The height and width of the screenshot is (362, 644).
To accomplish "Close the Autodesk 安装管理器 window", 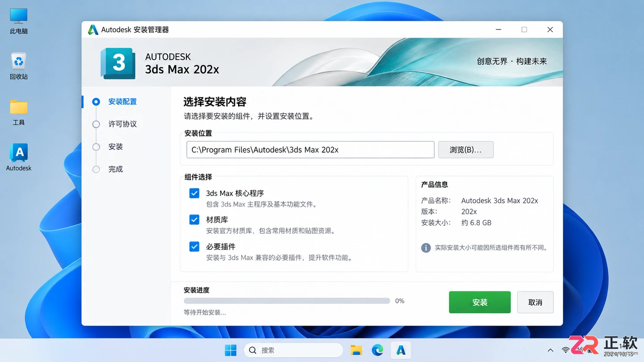I will point(550,30).
